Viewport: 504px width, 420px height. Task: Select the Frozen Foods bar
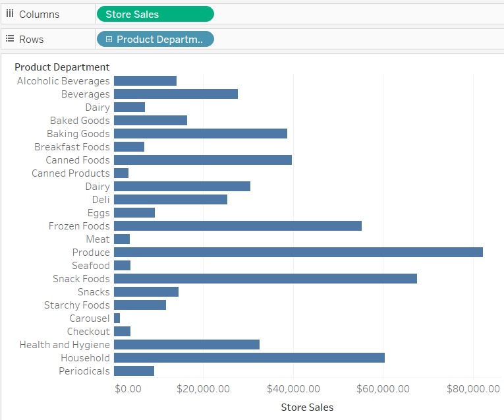pyautogui.click(x=238, y=225)
